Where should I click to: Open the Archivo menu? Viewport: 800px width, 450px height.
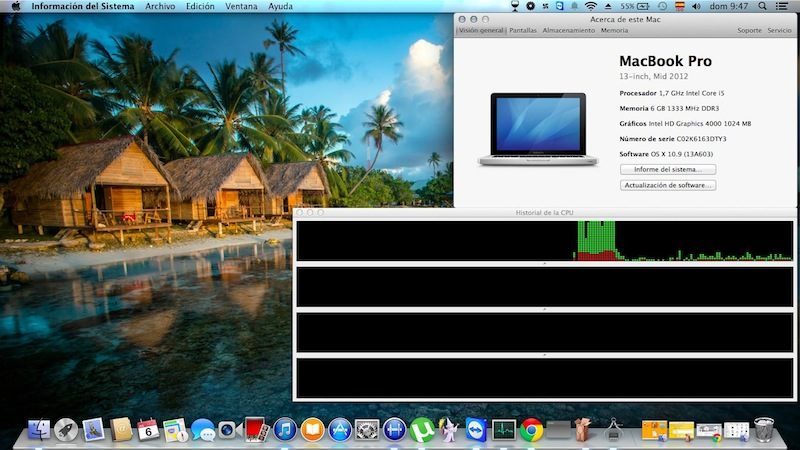tap(160, 6)
